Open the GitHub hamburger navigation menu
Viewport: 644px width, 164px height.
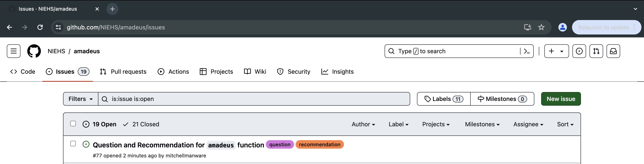[13, 51]
